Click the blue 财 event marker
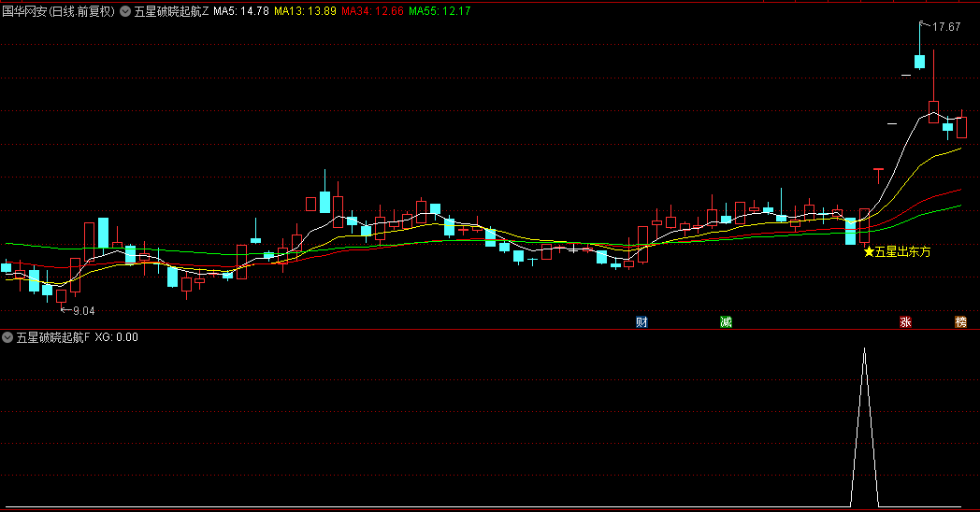This screenshot has height=512, width=980. (x=641, y=322)
